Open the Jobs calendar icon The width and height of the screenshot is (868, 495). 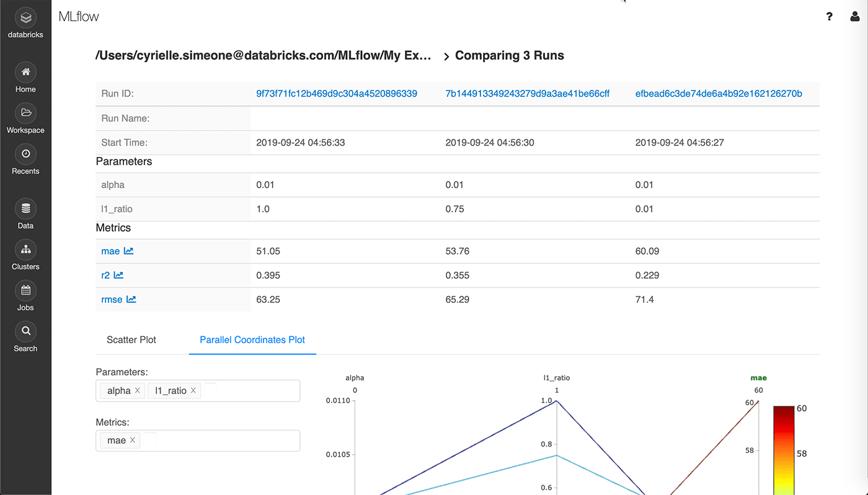coord(25,291)
